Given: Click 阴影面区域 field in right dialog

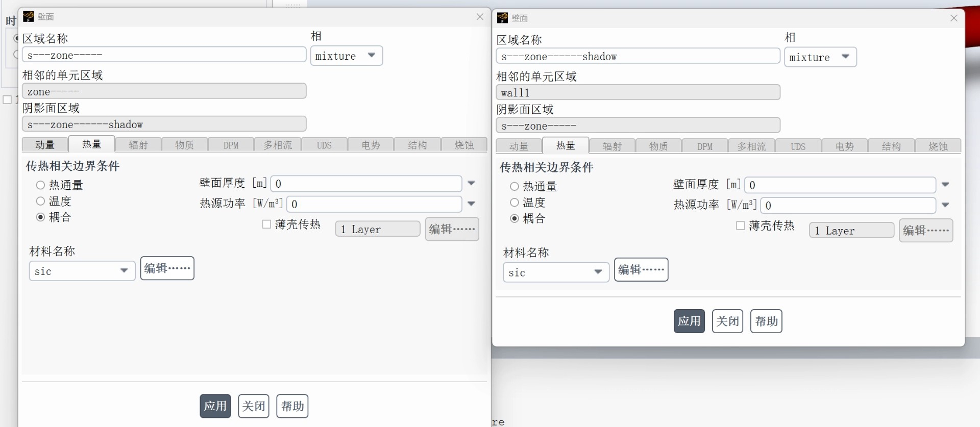Looking at the screenshot, I should point(638,125).
